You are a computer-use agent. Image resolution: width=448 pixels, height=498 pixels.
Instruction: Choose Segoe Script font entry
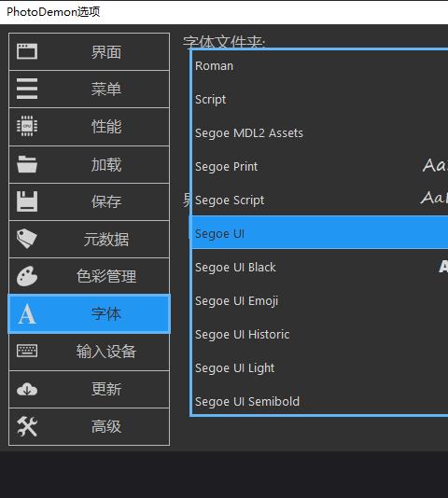coord(319,201)
